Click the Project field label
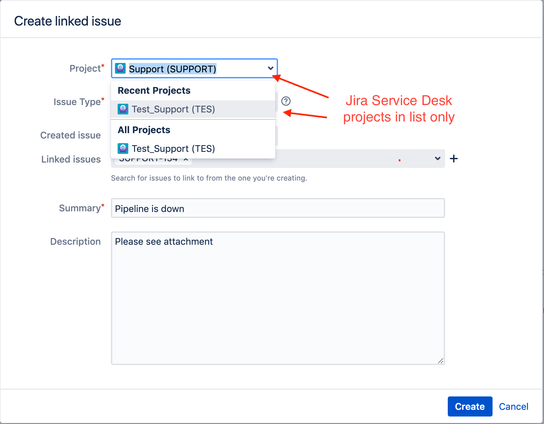The height and width of the screenshot is (424, 544). click(x=85, y=68)
